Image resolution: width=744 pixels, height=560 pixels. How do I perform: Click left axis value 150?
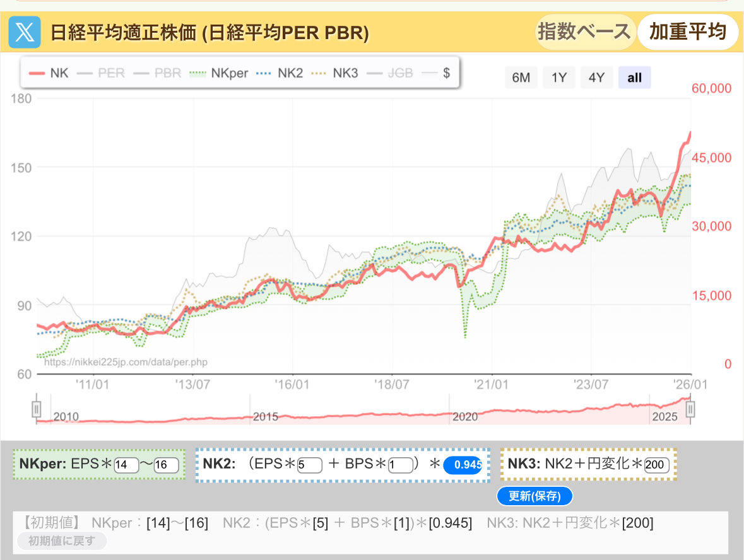21,168
